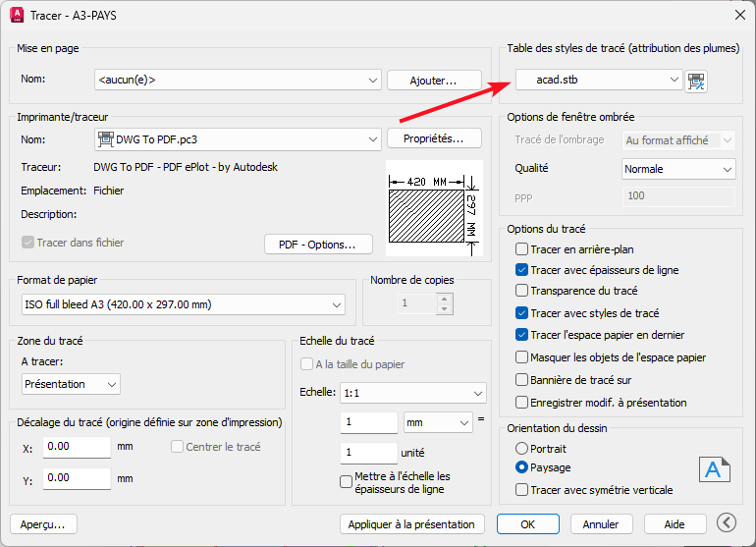Image resolution: width=756 pixels, height=547 pixels.
Task: Click the plot style table editor icon
Action: [x=697, y=81]
